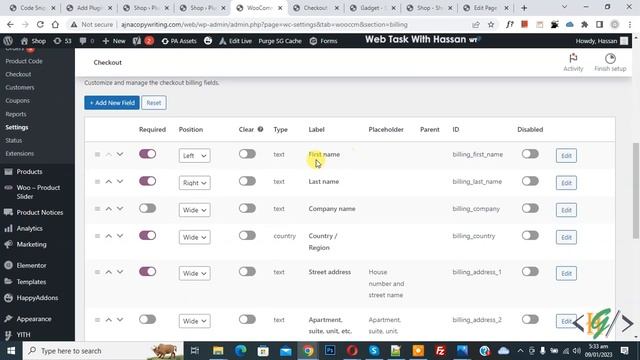The width and height of the screenshot is (640, 360).
Task: Click the page vertical scrollbar
Action: (x=635, y=191)
